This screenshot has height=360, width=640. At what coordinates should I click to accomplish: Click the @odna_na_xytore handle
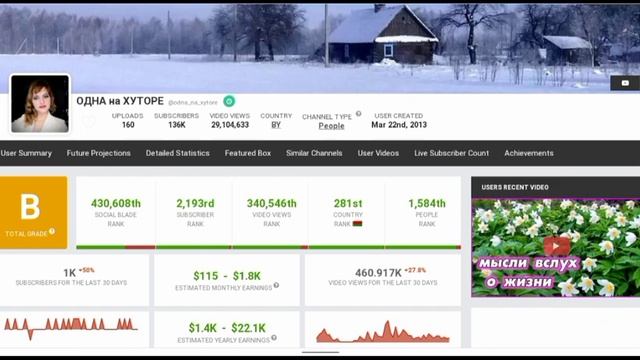(193, 102)
